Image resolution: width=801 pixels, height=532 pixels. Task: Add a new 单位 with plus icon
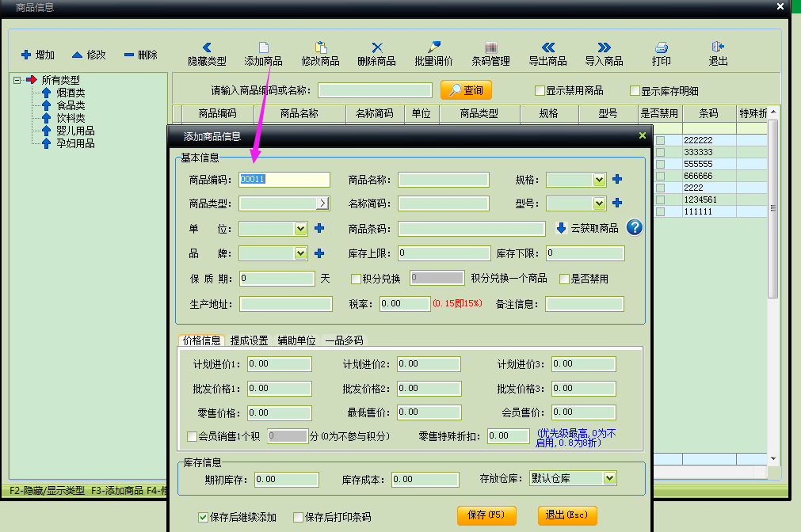(x=319, y=228)
